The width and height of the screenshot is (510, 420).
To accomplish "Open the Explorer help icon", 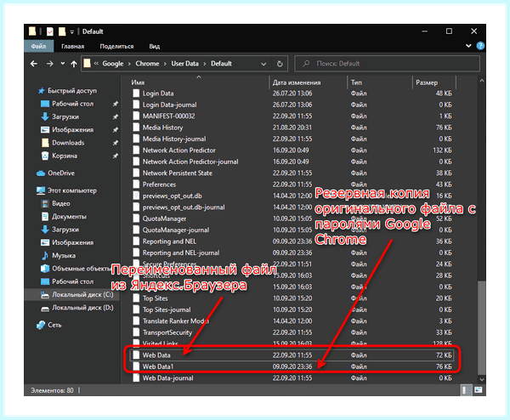I will (480, 46).
